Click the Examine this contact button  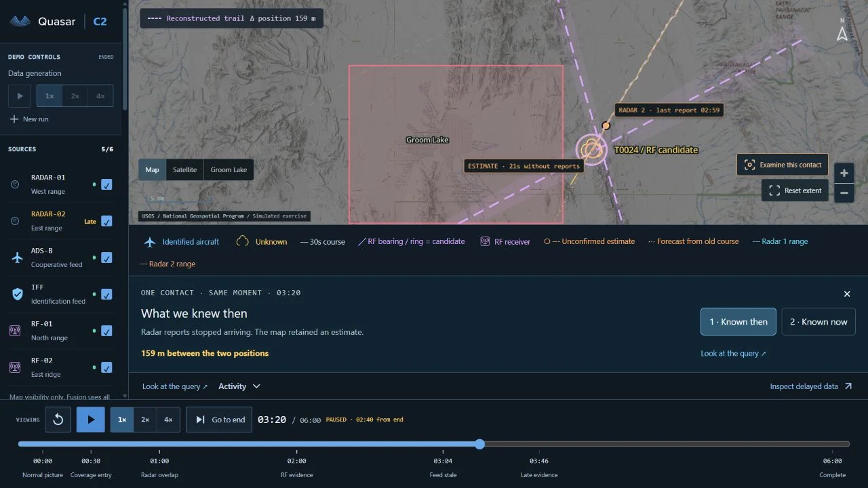click(783, 165)
